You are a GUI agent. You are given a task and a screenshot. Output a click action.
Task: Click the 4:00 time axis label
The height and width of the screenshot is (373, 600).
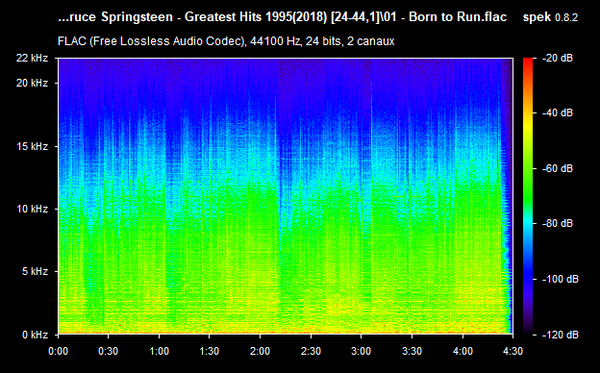[463, 351]
